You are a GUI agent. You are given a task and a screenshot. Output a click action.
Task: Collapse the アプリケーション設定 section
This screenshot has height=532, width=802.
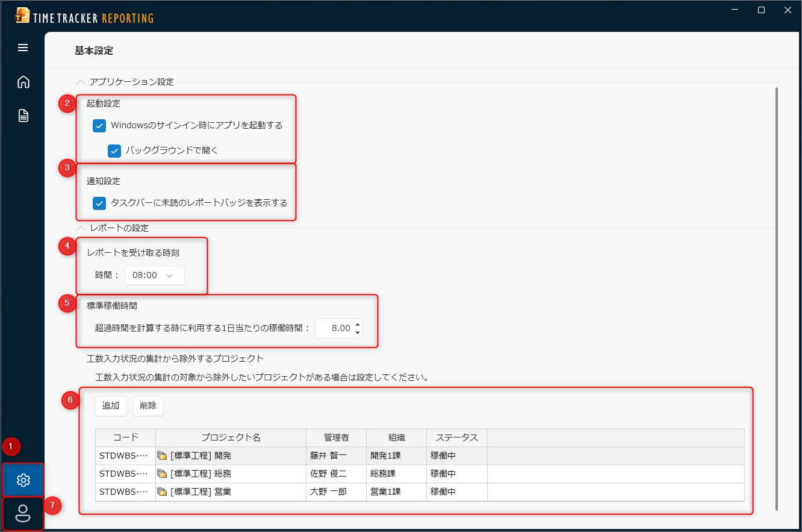click(80, 82)
